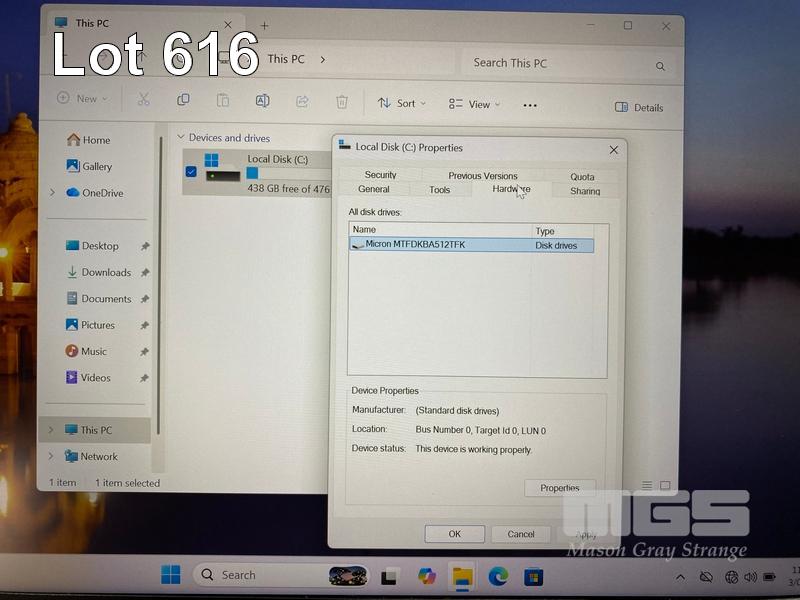800x600 pixels.
Task: Click the Name column header
Action: 440,230
